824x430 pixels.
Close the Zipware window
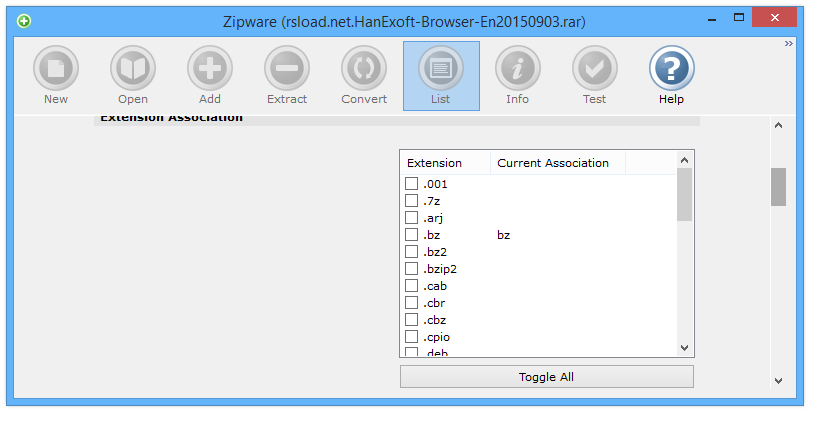(x=775, y=17)
